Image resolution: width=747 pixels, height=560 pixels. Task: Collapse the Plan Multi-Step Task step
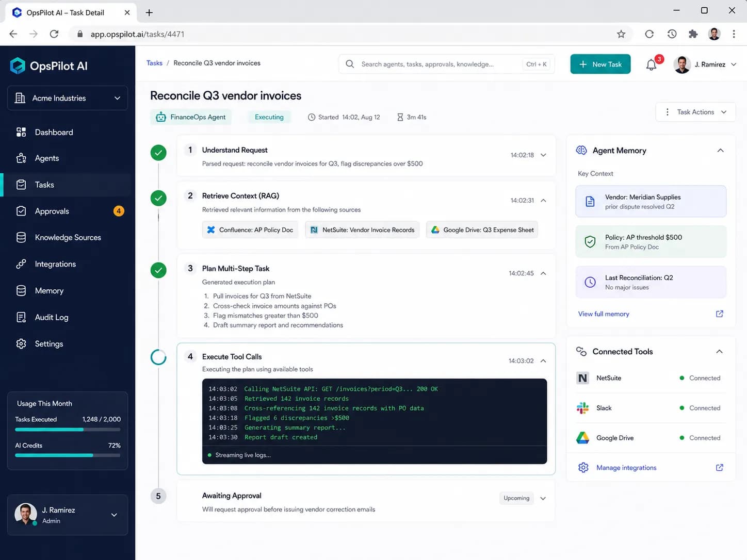[x=543, y=273]
